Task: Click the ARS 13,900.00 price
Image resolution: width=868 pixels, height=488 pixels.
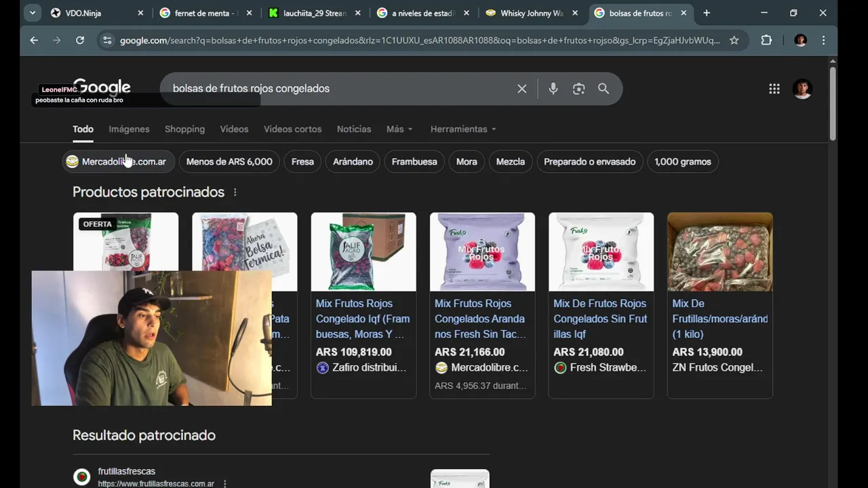Action: point(707,352)
